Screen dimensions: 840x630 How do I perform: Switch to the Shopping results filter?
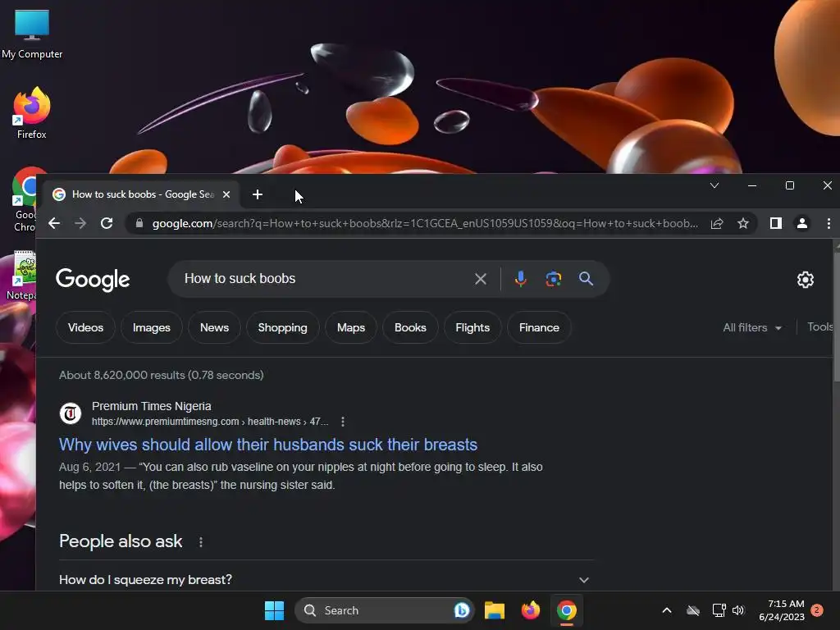(x=283, y=327)
